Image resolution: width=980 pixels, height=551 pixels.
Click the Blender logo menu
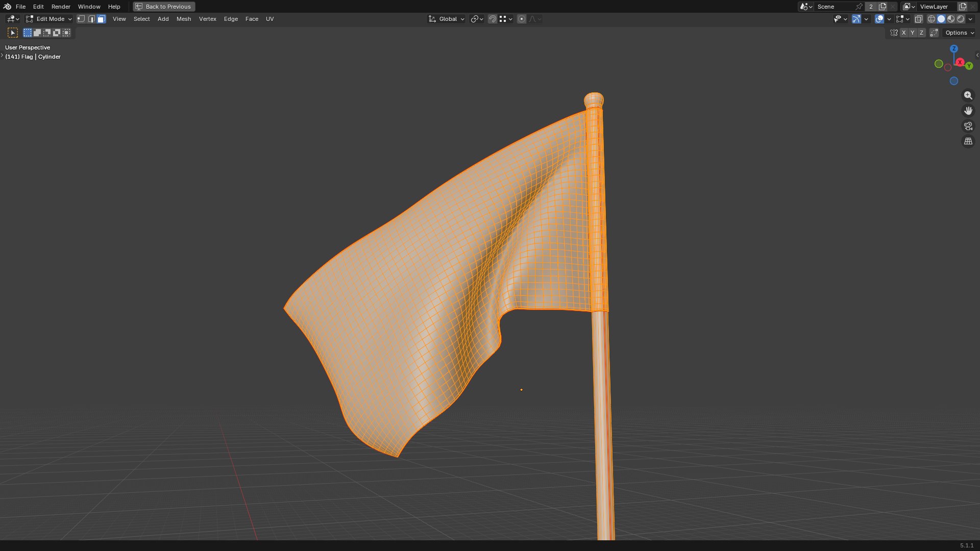click(x=7, y=7)
